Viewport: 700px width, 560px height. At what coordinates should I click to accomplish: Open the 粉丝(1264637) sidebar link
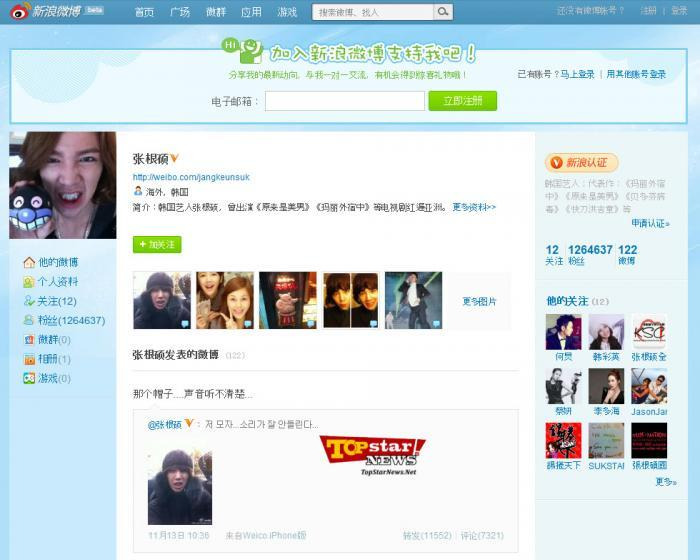click(71, 320)
